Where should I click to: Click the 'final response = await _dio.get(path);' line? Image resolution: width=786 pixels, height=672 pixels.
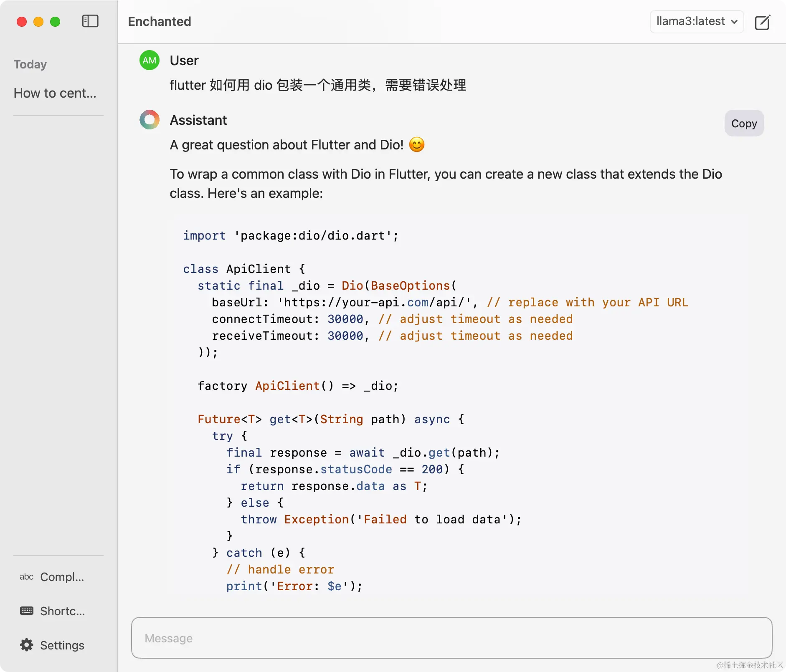tap(363, 453)
